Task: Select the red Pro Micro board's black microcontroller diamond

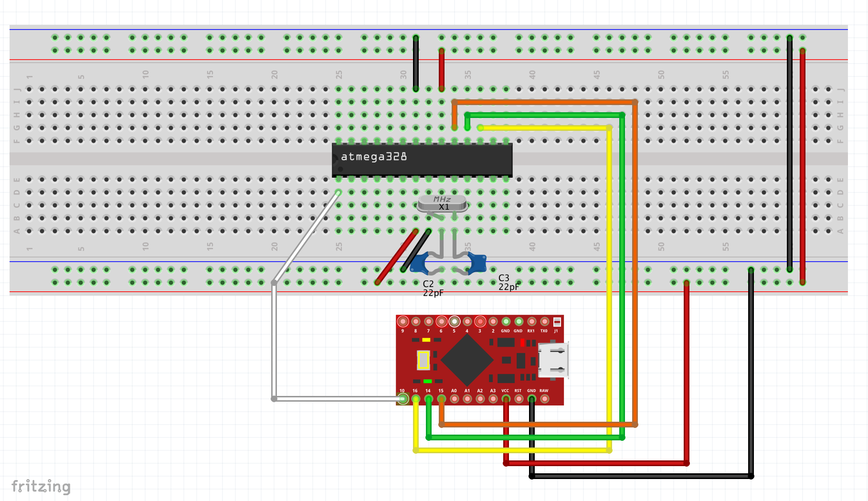Action: (467, 360)
